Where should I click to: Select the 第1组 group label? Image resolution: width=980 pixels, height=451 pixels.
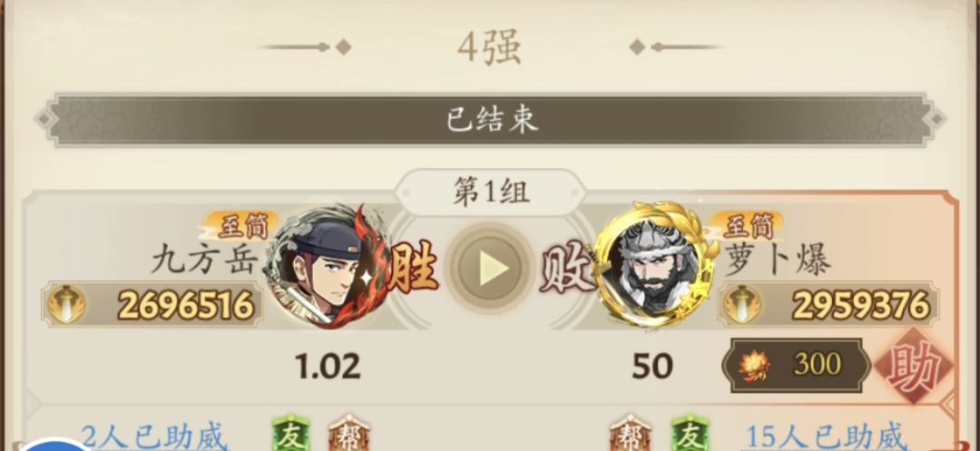pyautogui.click(x=491, y=191)
